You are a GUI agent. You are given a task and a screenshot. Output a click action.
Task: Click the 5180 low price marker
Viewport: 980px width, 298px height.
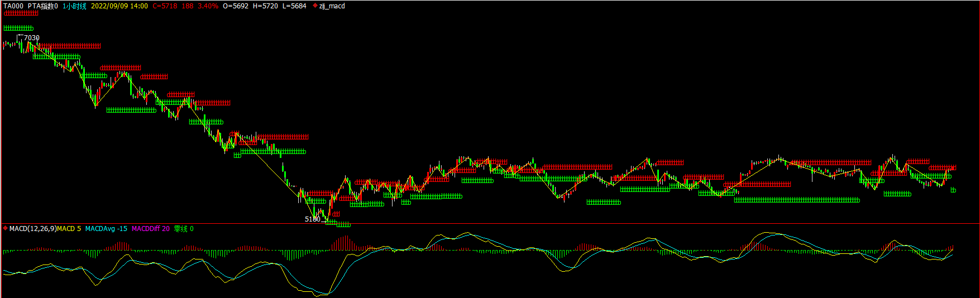click(x=313, y=219)
